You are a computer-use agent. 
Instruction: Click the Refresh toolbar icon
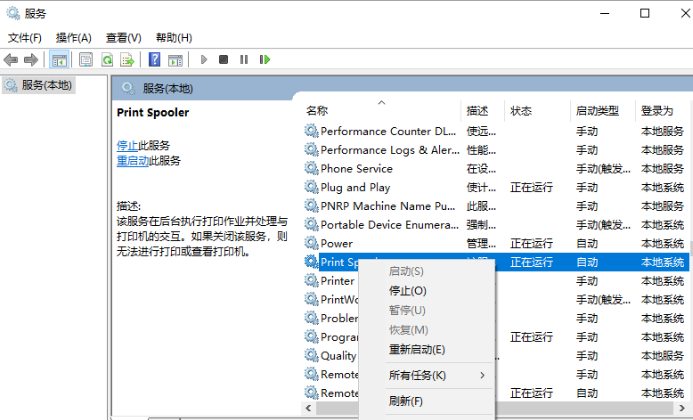[107, 59]
